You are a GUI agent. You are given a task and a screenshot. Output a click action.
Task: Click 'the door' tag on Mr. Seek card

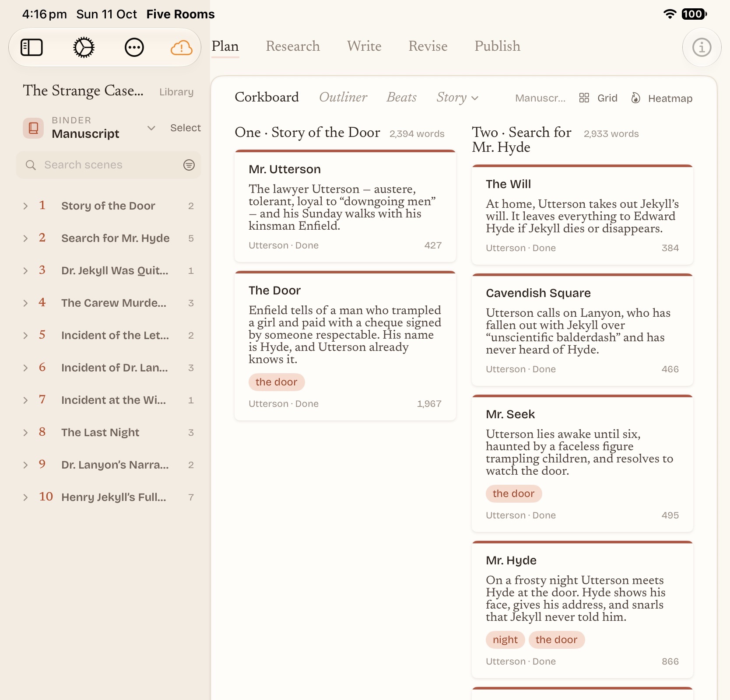coord(514,493)
